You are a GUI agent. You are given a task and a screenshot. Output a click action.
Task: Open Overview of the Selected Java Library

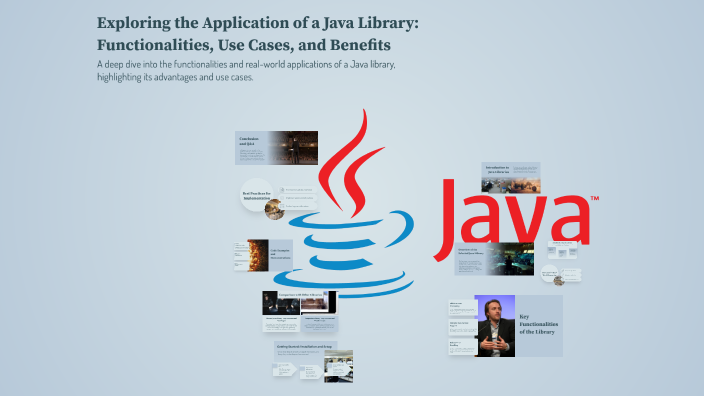click(494, 259)
